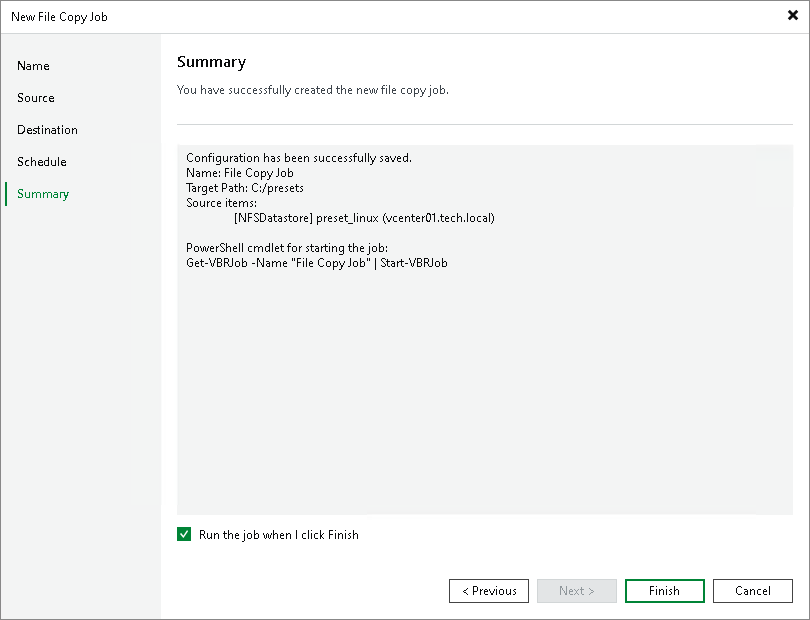810x620 pixels.
Task: Switch to the Schedule wizard step
Action: [42, 162]
